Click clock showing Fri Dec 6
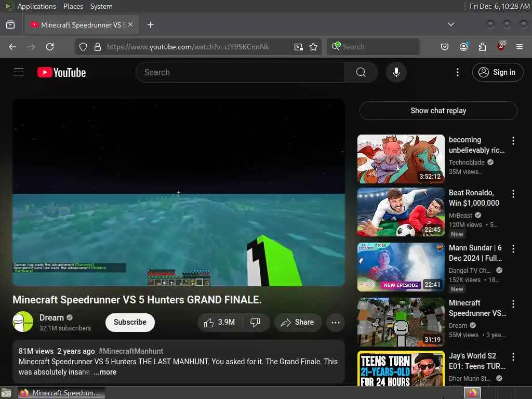 click(x=499, y=6)
